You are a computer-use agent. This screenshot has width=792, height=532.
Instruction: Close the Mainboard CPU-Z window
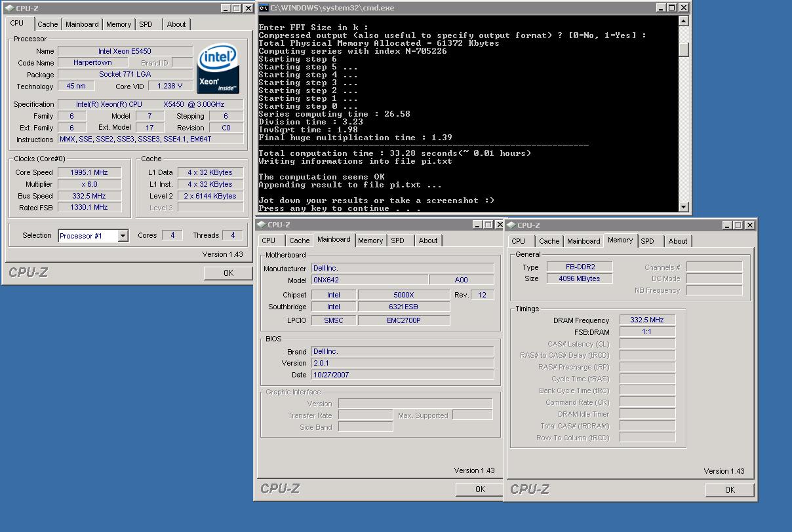coord(500,225)
